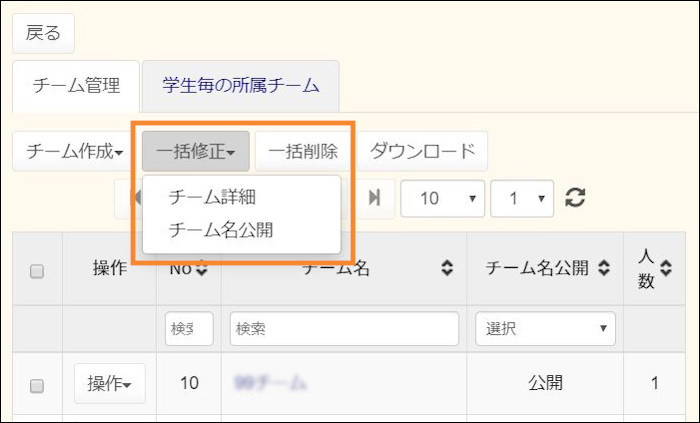
Task: Choose チーム名公開 from the menu
Action: point(221,229)
